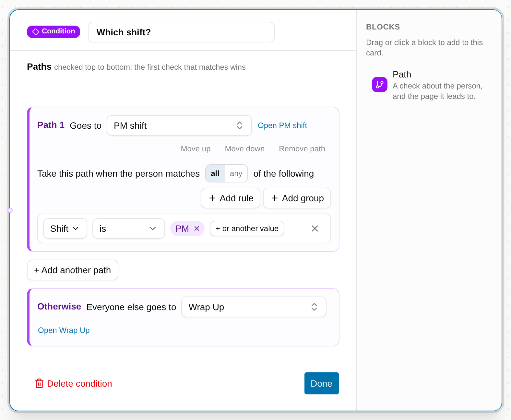
Task: Remove the PM value chip
Action: pos(197,228)
